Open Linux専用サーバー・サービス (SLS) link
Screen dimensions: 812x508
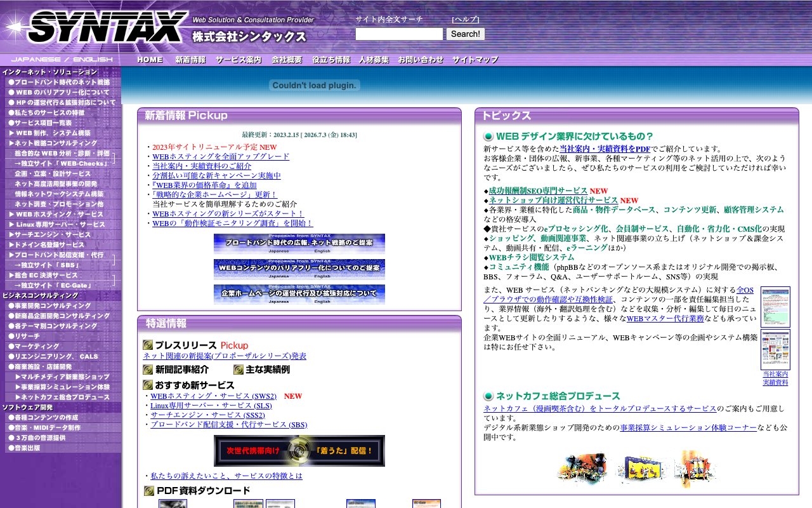[x=211, y=405]
